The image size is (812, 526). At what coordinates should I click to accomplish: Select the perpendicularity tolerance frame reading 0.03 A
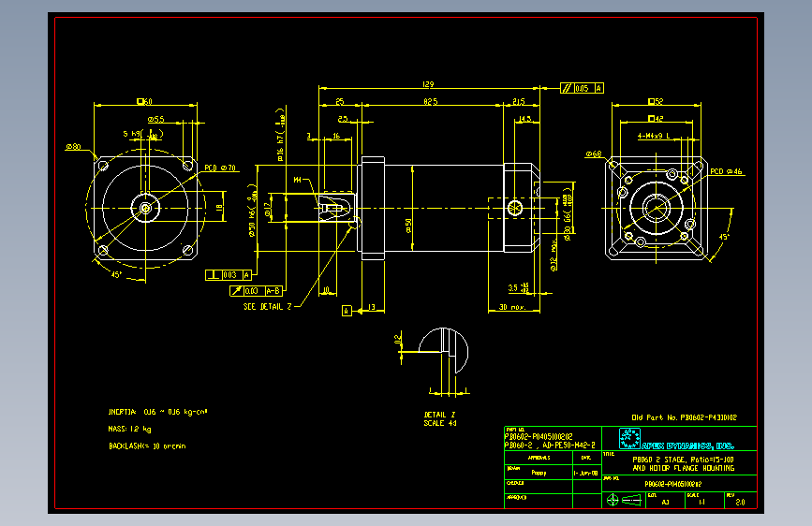(229, 275)
